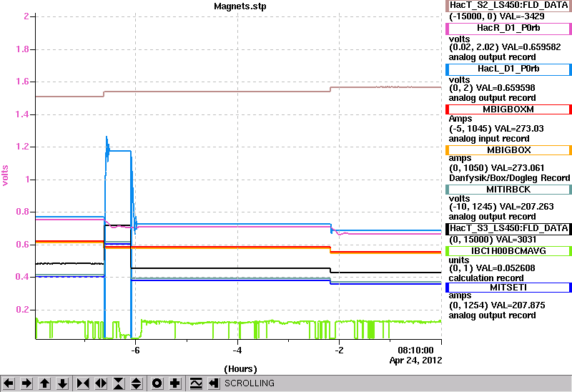The width and height of the screenshot is (572, 392).
Task: Click the pan right arrow button
Action: (x=26, y=383)
